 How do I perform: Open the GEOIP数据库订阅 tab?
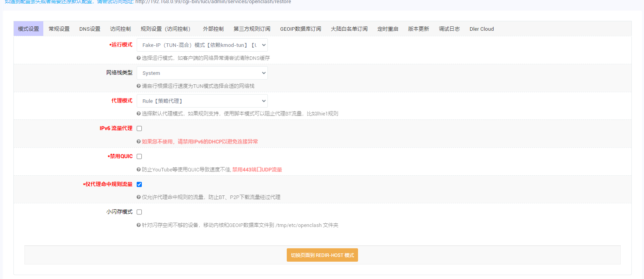pos(301,29)
